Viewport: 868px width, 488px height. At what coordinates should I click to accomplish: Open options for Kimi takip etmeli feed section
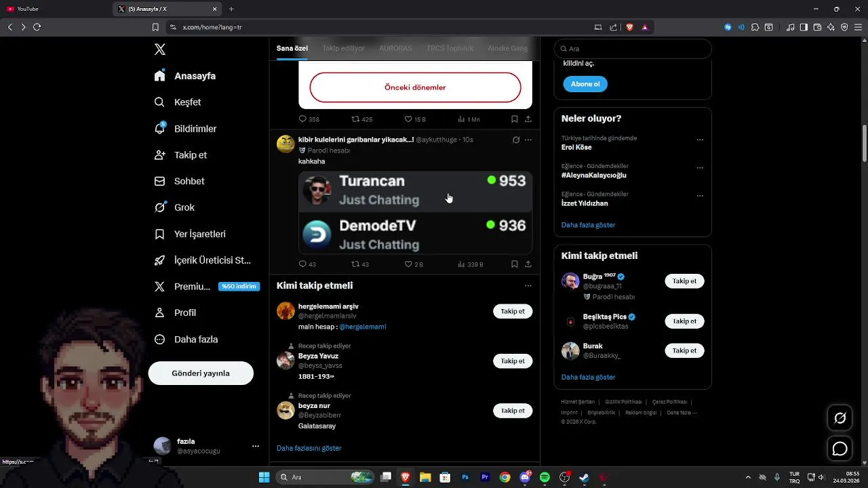[x=528, y=286]
